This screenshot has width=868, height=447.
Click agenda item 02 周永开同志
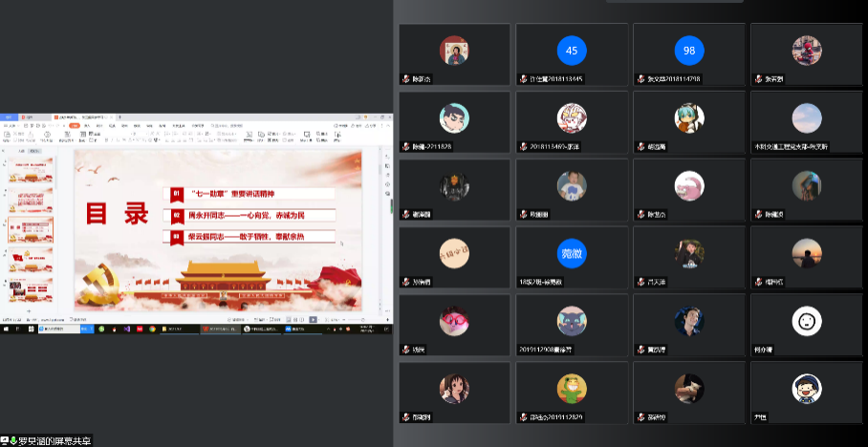[252, 215]
